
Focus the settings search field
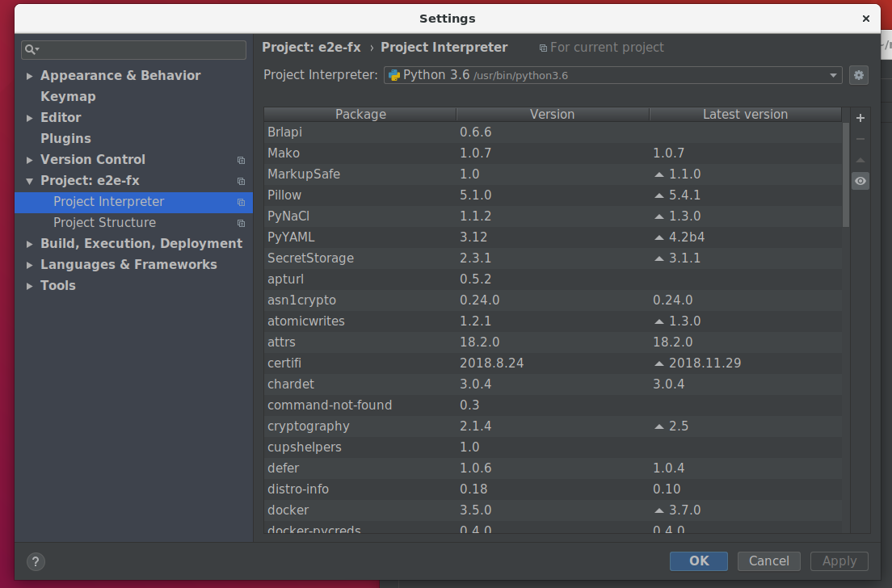[x=133, y=49]
